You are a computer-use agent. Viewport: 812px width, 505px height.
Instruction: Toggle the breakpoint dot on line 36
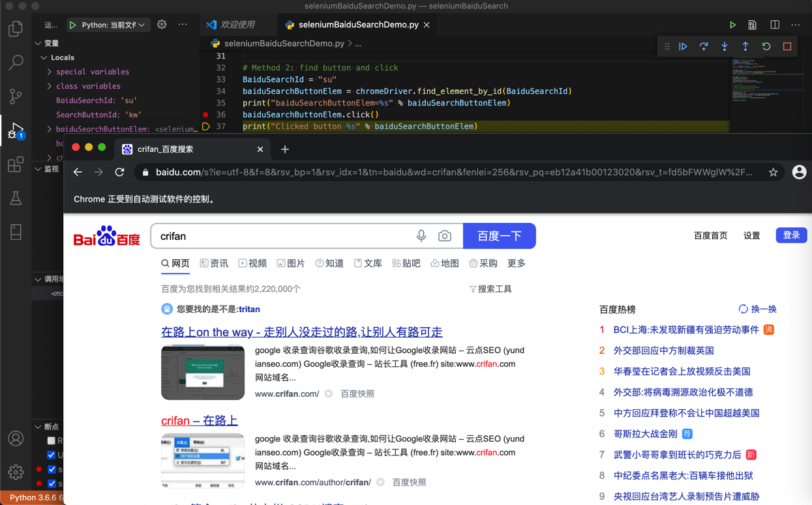pos(205,115)
